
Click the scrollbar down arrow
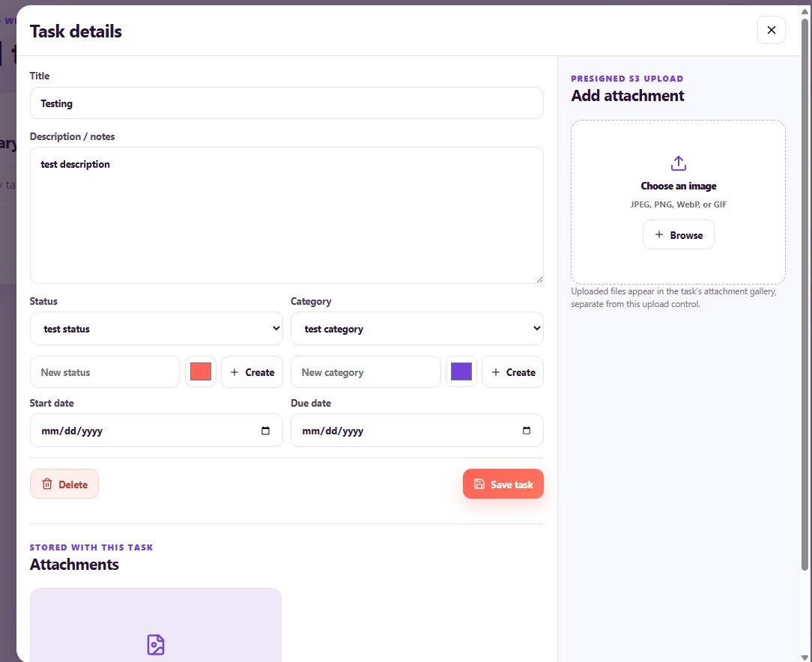pyautogui.click(x=805, y=658)
